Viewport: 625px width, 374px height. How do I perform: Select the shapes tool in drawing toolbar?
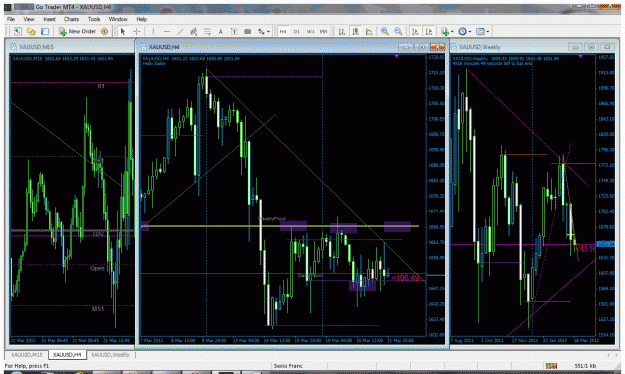tap(248, 31)
